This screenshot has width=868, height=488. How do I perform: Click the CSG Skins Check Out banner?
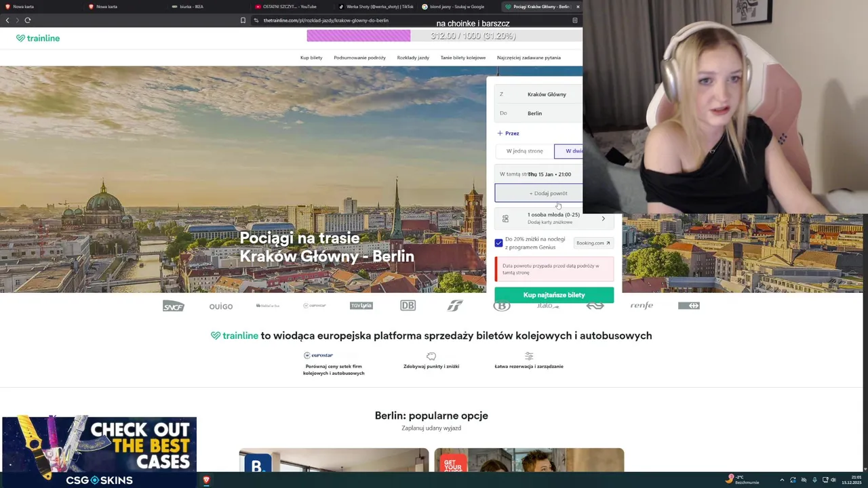pyautogui.click(x=99, y=452)
